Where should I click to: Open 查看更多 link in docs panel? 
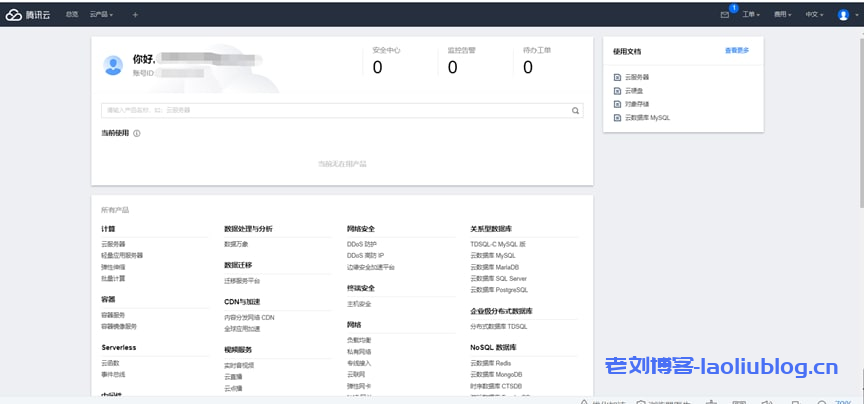tap(737, 50)
